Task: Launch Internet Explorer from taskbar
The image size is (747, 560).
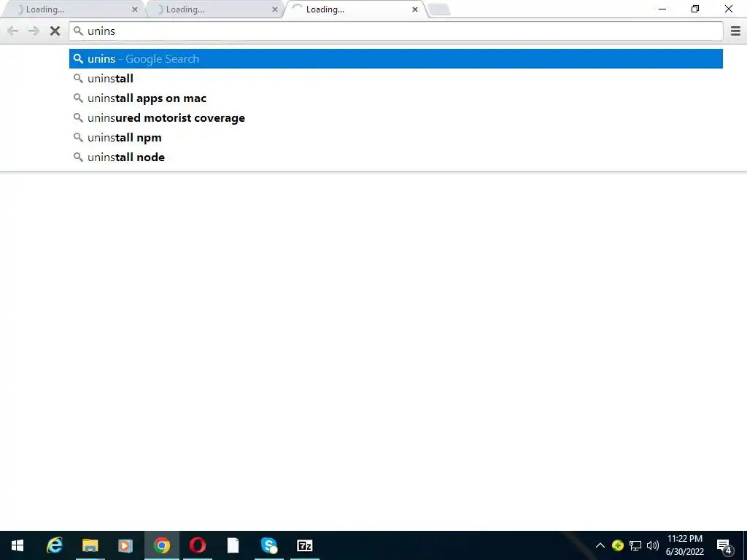Action: tap(54, 545)
